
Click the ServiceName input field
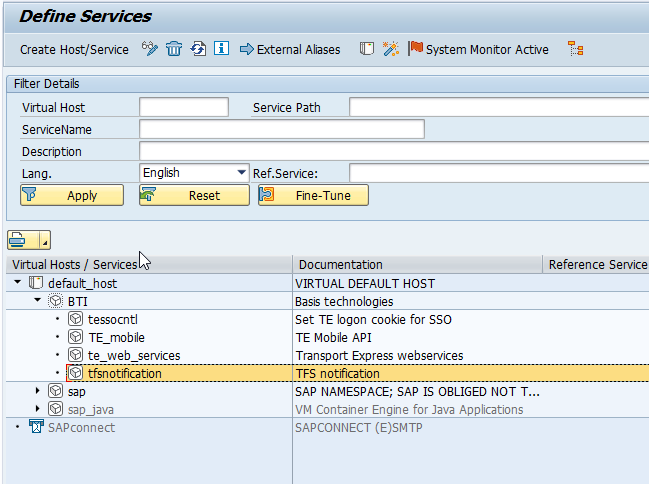pyautogui.click(x=281, y=129)
